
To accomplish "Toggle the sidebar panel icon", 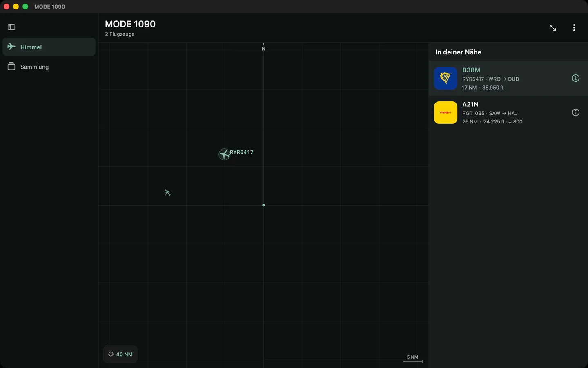I will tap(11, 27).
